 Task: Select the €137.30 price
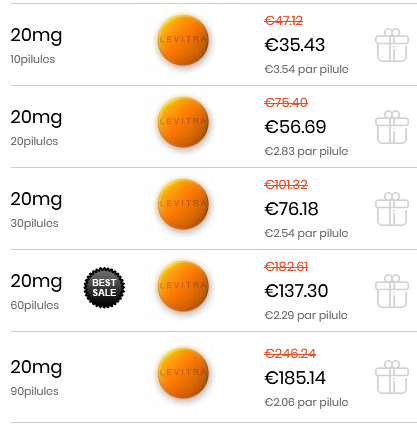pyautogui.click(x=296, y=291)
